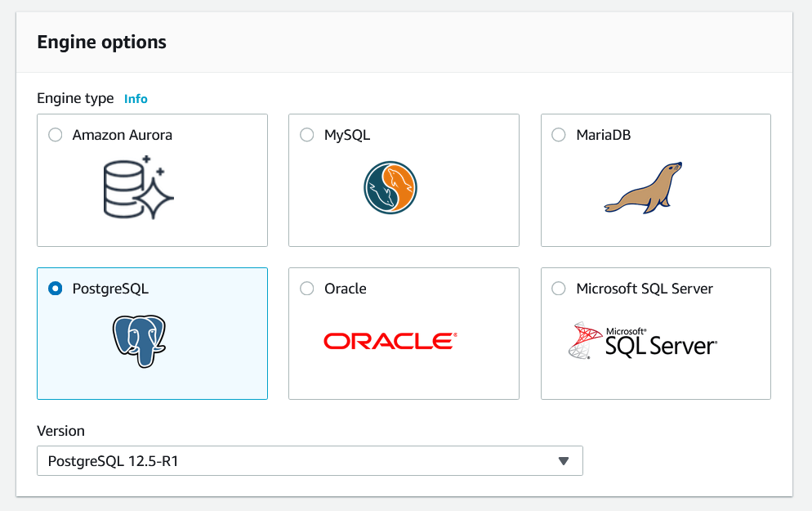The width and height of the screenshot is (812, 511).
Task: Click the 'MySQL' label text
Action: coord(347,135)
